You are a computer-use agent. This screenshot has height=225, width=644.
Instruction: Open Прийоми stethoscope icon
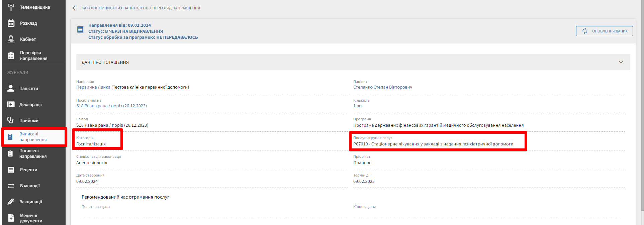[11, 121]
